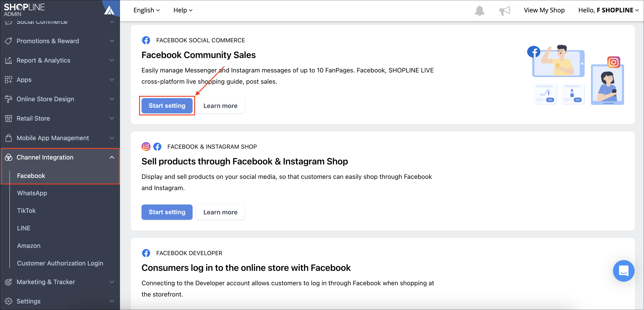Open the live chat bubble widget
644x310 pixels.
623,270
